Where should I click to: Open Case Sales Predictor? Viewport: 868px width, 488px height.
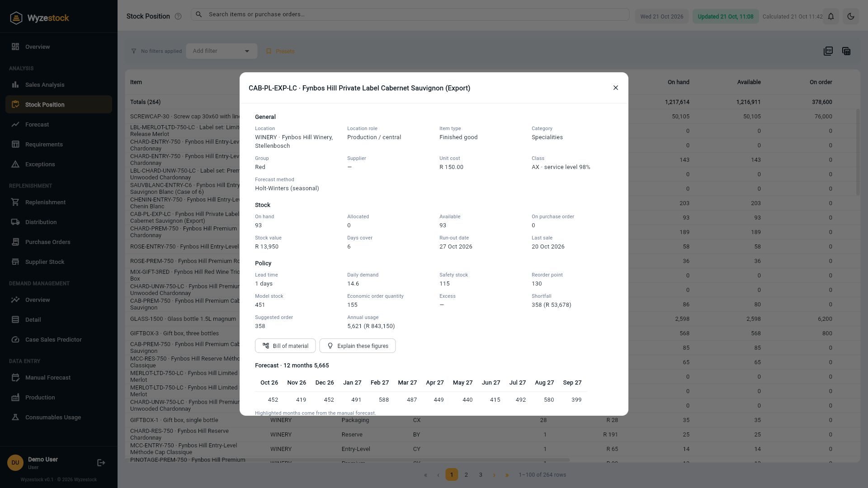tap(59, 339)
